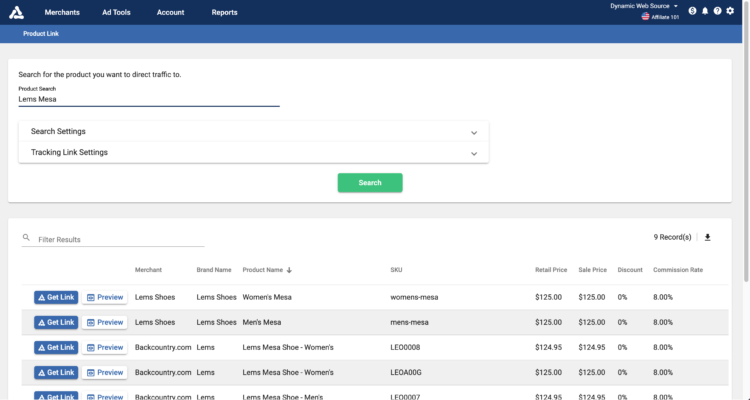Image resolution: width=750 pixels, height=400 pixels.
Task: Open the Dynamic Web Source account dropdown
Action: (x=643, y=6)
